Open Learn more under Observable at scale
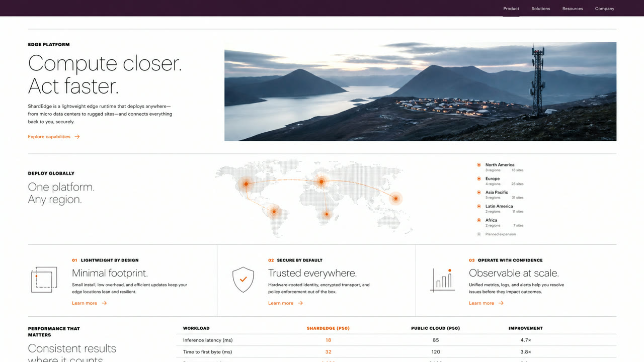This screenshot has height=362, width=644. 481,303
